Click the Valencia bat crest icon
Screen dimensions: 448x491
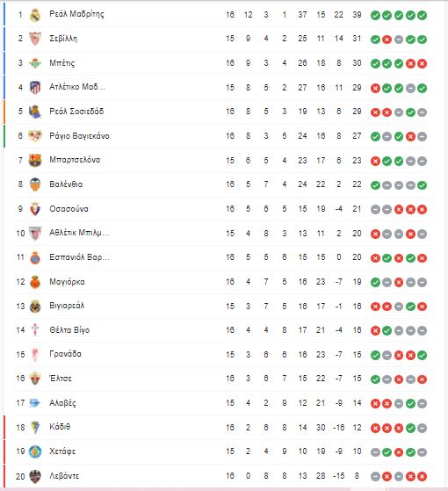coord(35,184)
